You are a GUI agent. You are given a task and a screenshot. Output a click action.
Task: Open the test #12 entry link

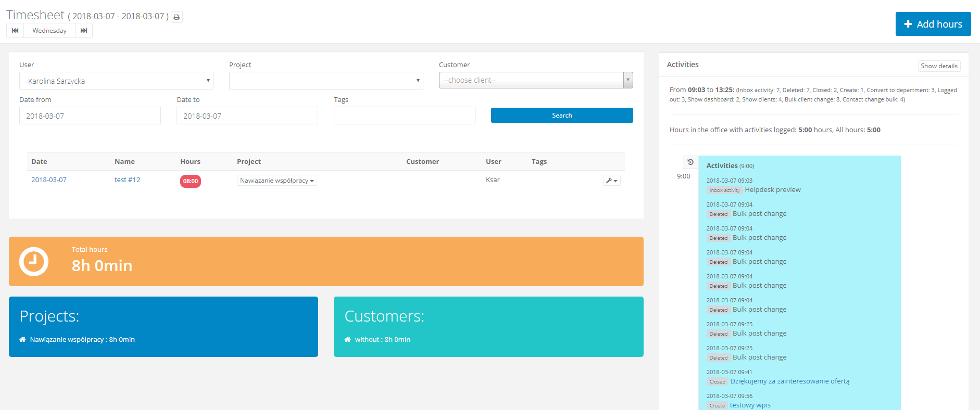point(127,180)
